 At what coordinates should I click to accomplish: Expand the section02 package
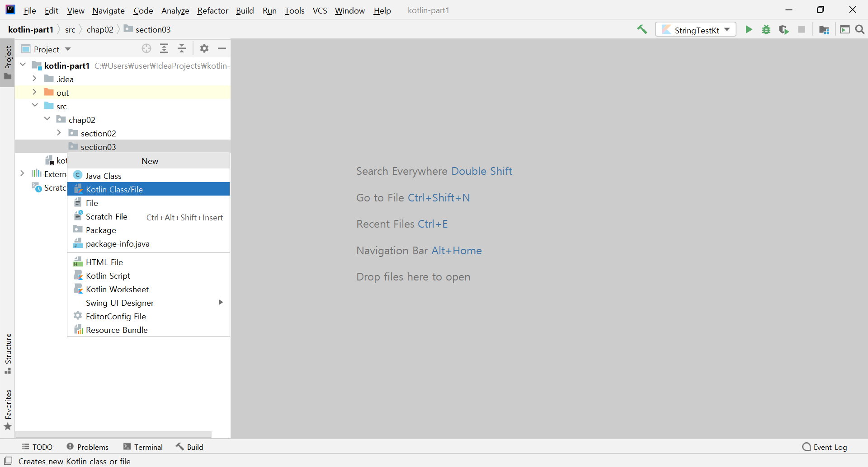tap(59, 133)
